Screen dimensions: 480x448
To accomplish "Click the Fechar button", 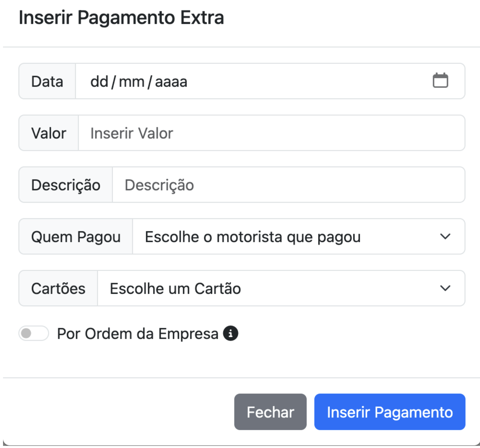I will (270, 412).
